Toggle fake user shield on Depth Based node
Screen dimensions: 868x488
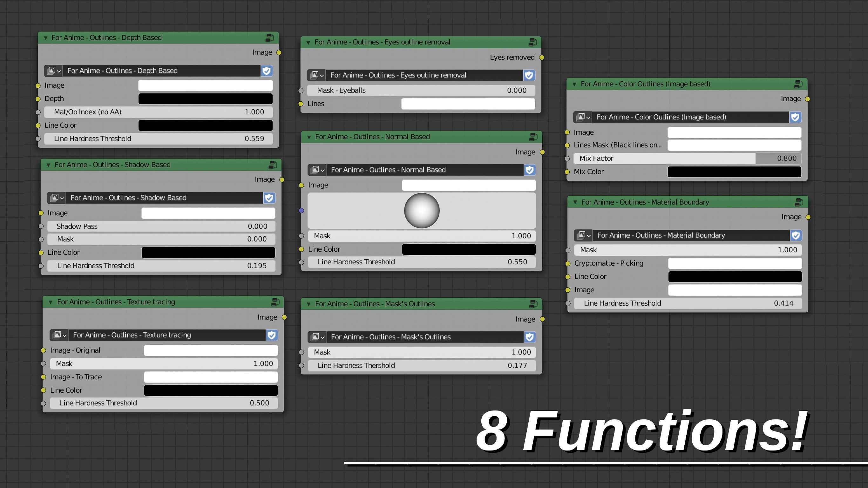coord(267,71)
